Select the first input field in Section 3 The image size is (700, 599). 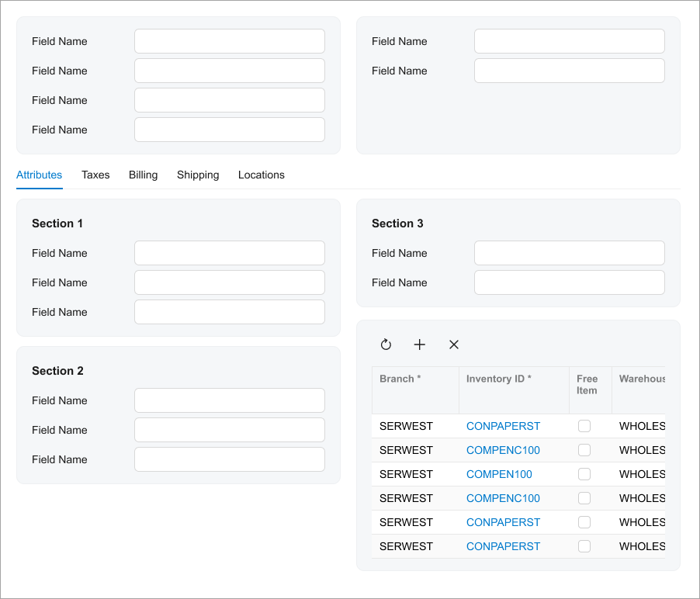pyautogui.click(x=570, y=253)
